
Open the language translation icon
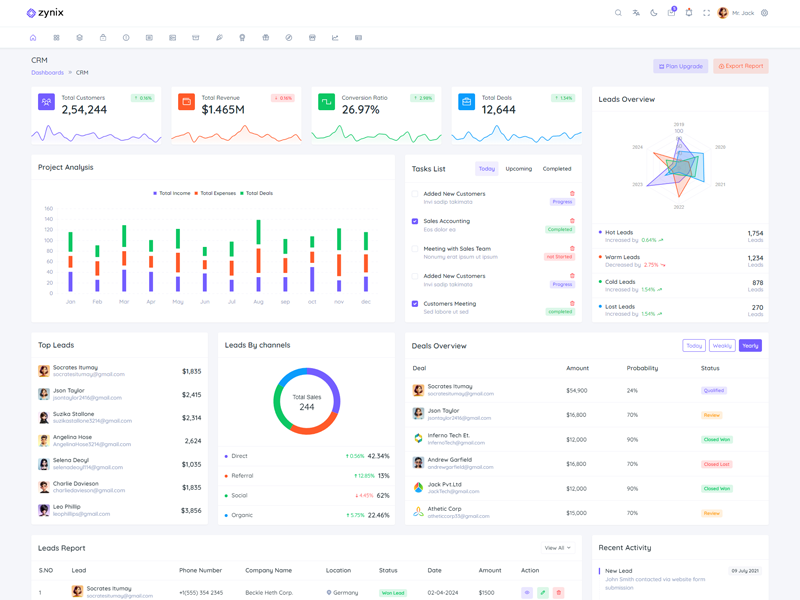(636, 13)
